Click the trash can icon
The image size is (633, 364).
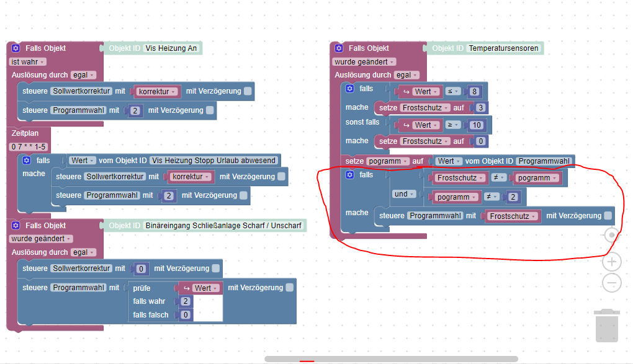(607, 326)
